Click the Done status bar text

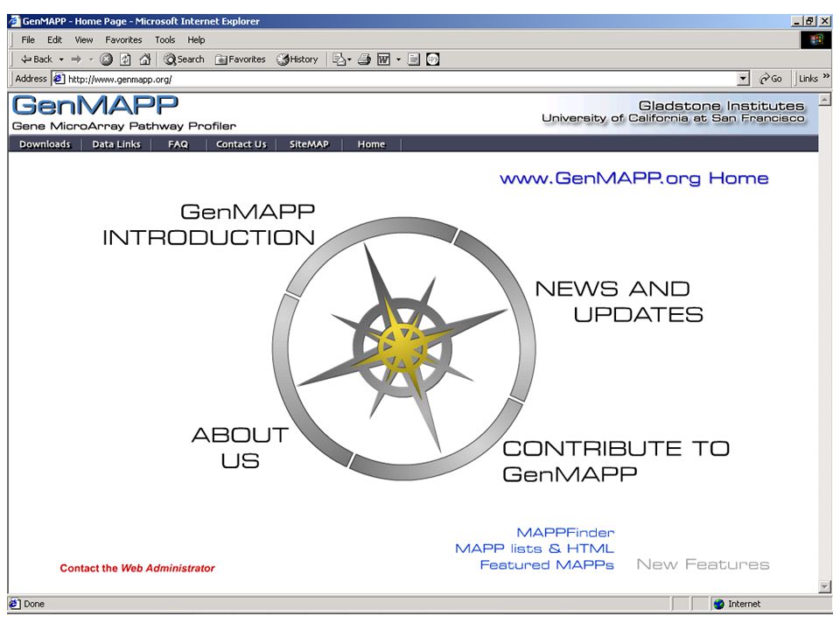34,605
